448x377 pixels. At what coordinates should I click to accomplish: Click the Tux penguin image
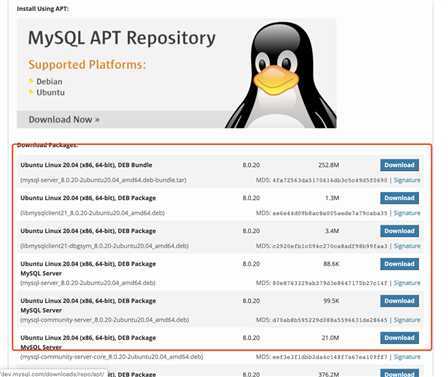click(x=281, y=75)
